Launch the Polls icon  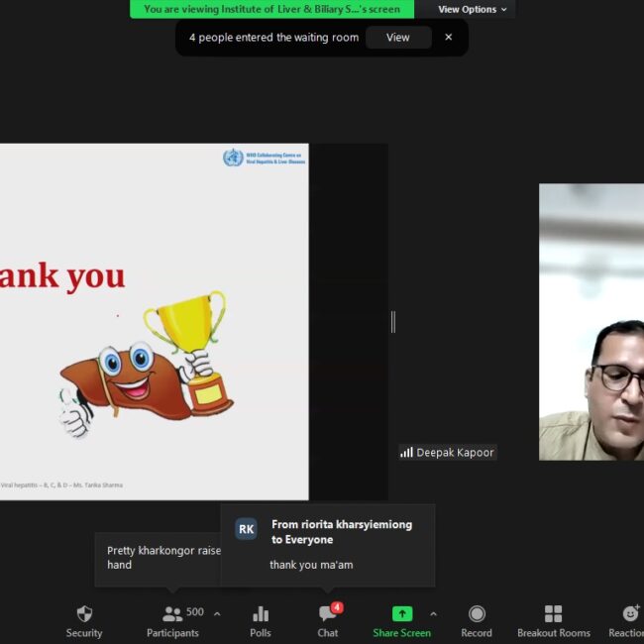(261, 614)
